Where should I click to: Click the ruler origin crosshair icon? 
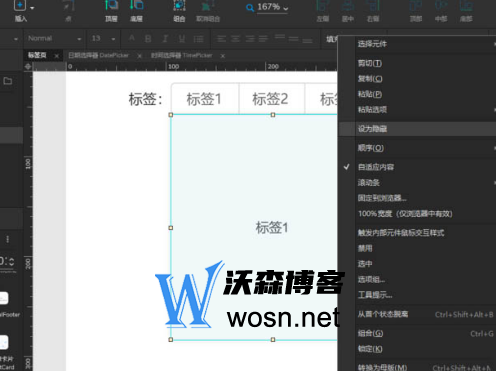coord(28,66)
